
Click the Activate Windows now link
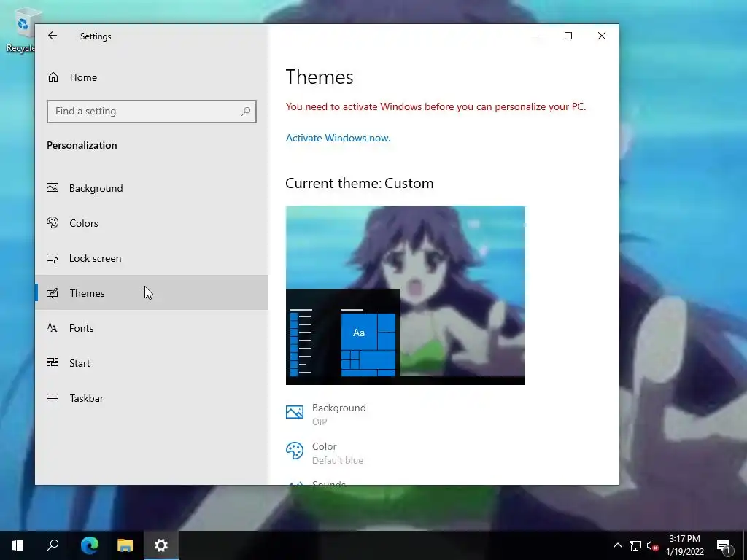(x=338, y=138)
